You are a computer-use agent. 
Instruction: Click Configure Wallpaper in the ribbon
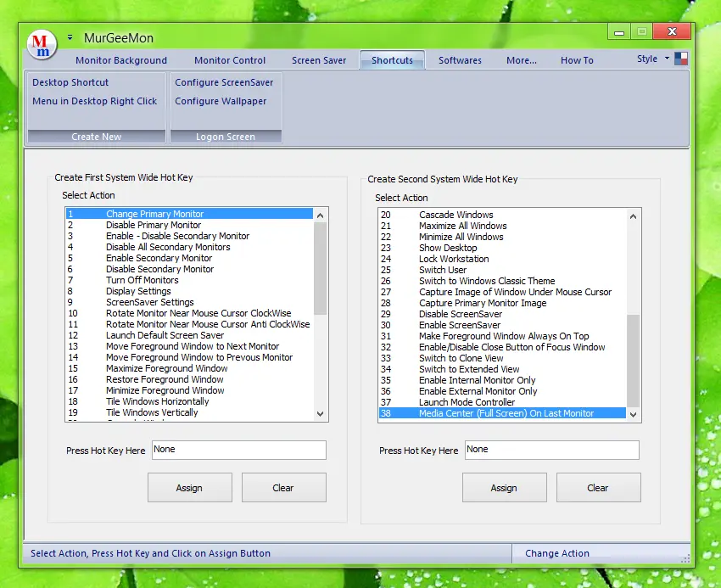[221, 101]
